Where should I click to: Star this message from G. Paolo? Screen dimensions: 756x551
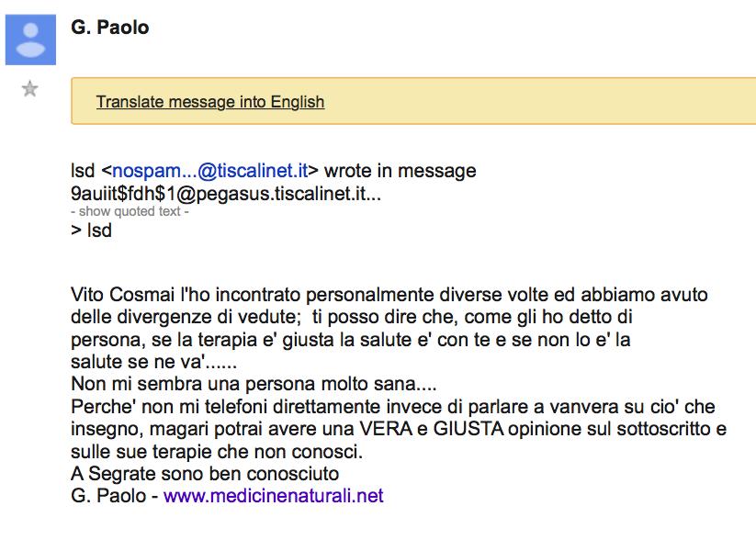click(x=30, y=89)
